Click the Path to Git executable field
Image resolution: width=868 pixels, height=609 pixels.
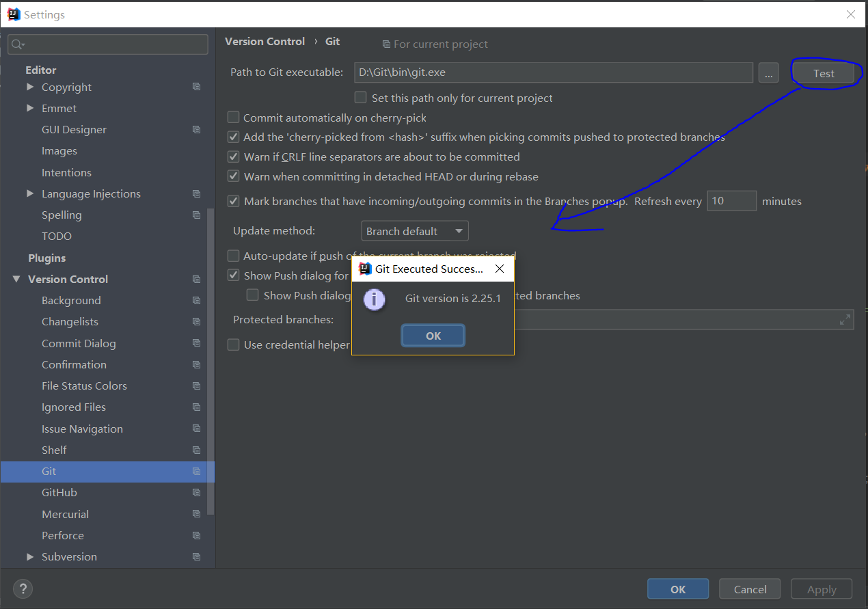[554, 72]
